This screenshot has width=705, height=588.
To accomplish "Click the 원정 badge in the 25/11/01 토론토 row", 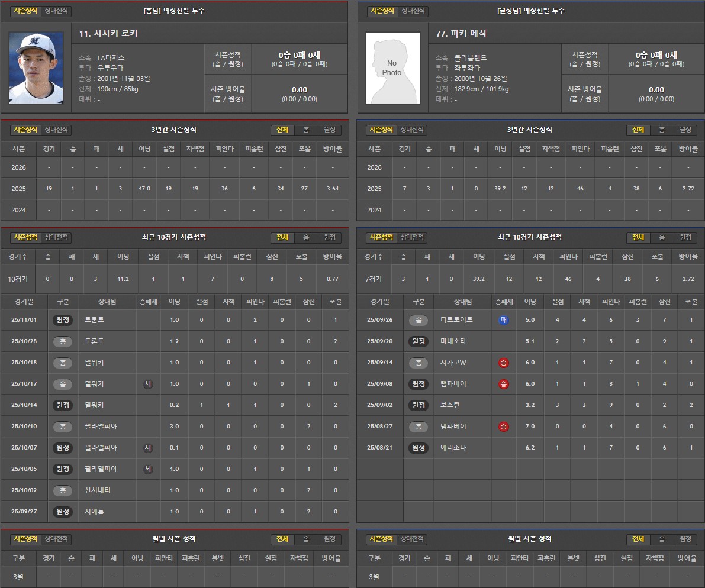I will click(63, 320).
